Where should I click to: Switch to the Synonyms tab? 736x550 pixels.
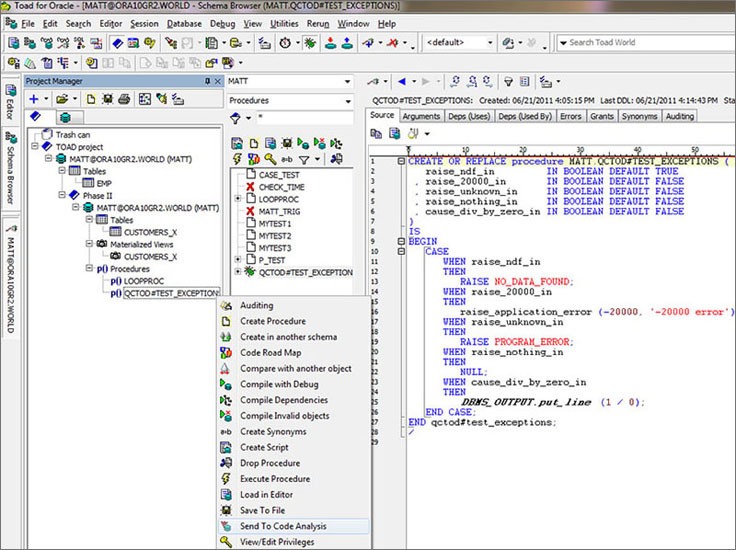point(639,116)
